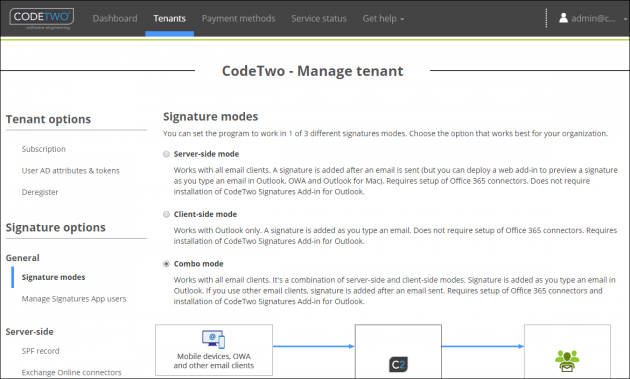The image size is (630, 379).
Task: Click the Server-side mode label
Action: click(x=206, y=154)
